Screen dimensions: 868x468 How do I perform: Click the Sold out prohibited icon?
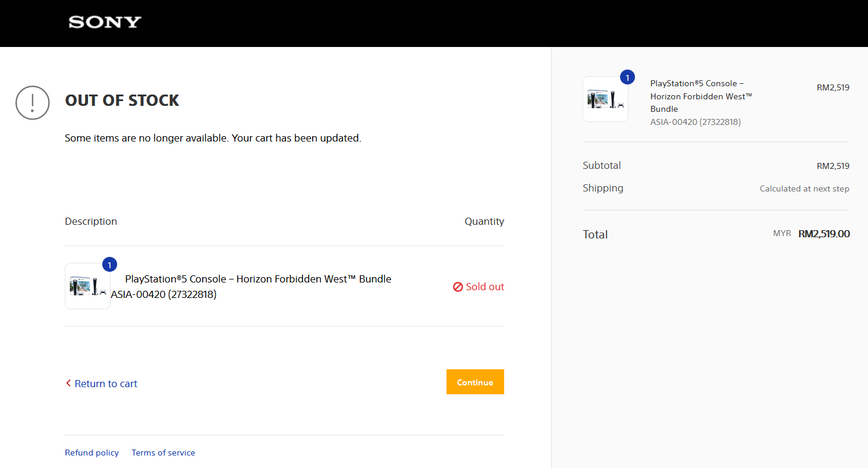pyautogui.click(x=458, y=287)
